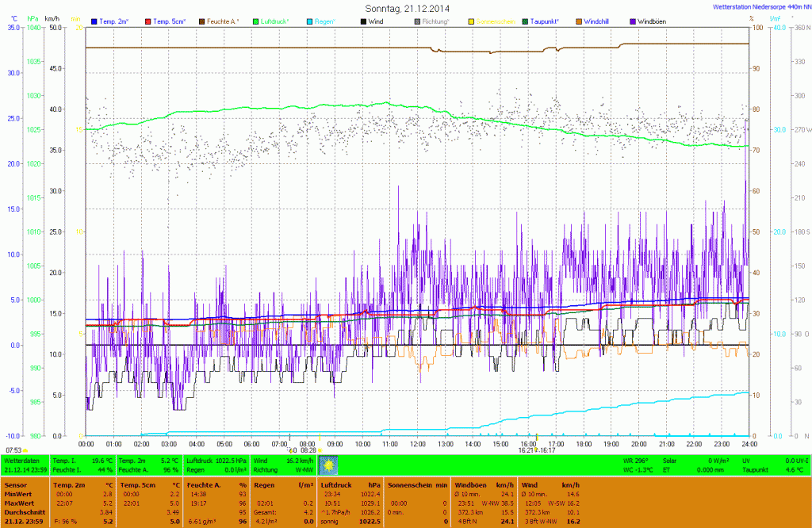Click the orange Windchill legend square
Screen dimensions: 812x528
click(578, 21)
